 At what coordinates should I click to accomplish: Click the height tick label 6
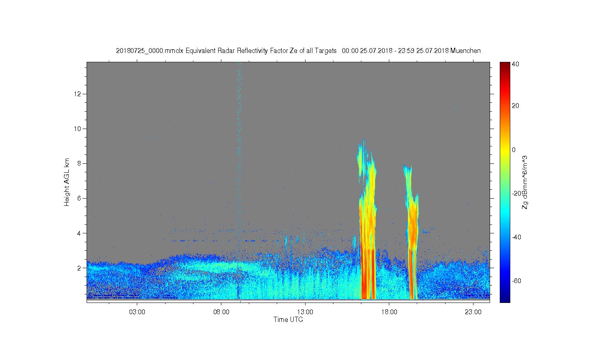click(x=80, y=198)
